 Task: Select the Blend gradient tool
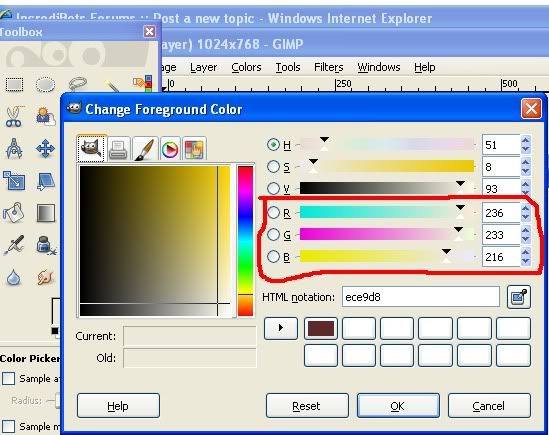(x=46, y=213)
